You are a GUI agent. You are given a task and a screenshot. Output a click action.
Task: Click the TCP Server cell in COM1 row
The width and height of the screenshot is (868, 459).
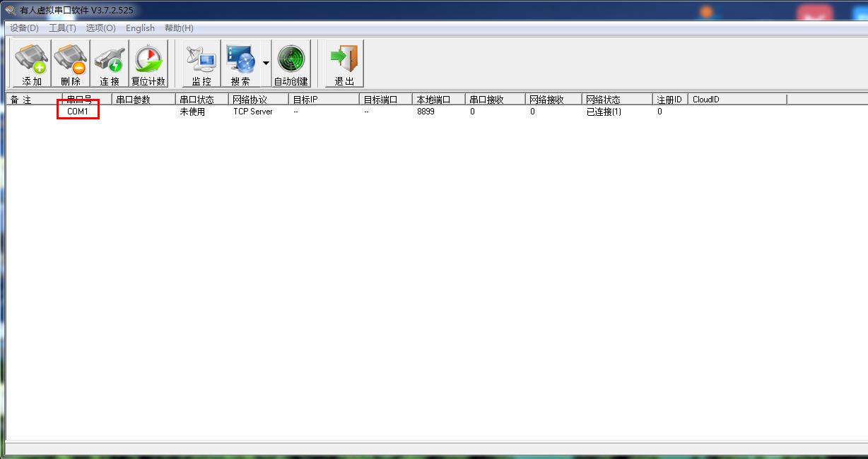point(253,112)
